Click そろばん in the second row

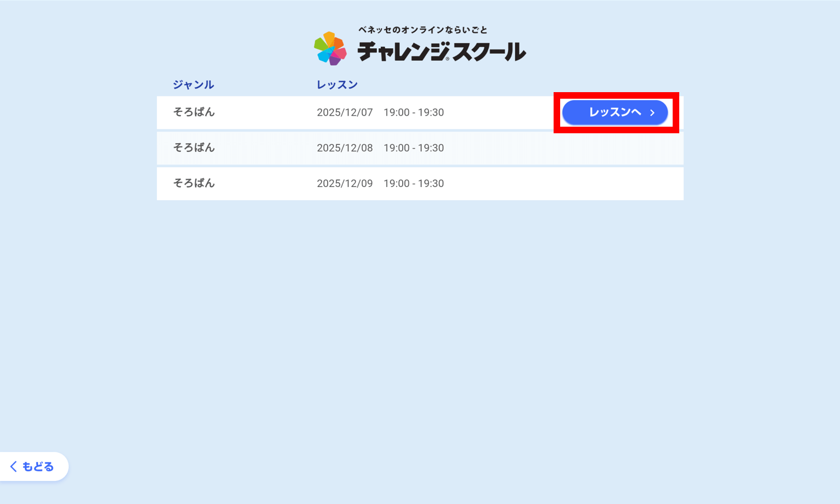(x=194, y=148)
